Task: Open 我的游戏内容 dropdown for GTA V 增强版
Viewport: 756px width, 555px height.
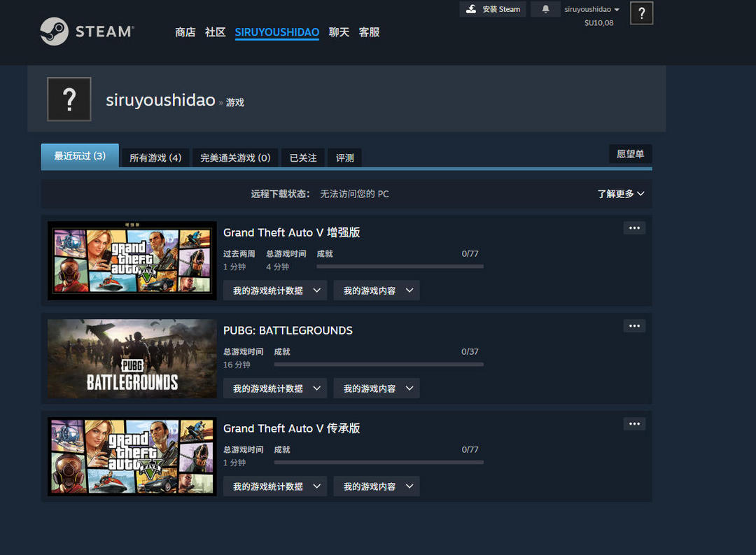Action: 376,290
